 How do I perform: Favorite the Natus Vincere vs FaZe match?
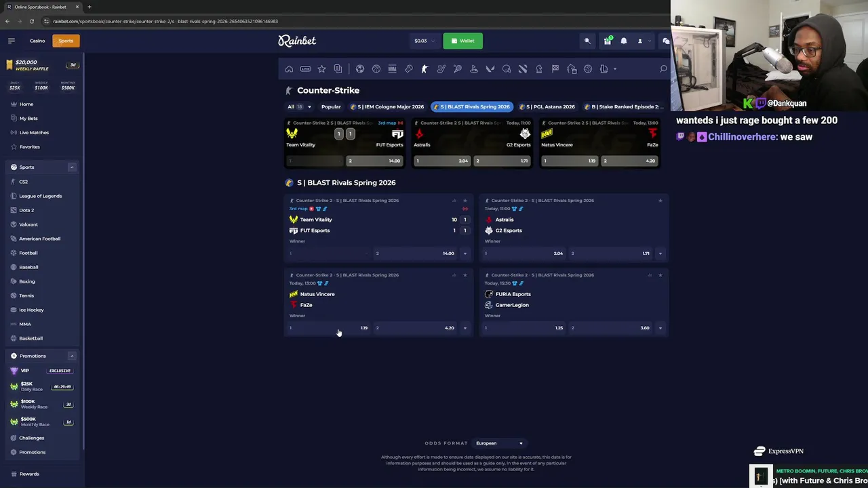[465, 274]
